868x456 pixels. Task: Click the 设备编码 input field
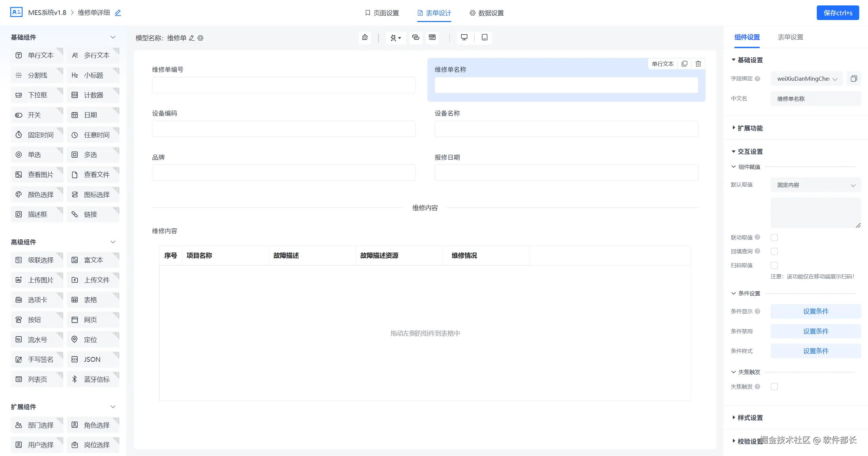(283, 129)
